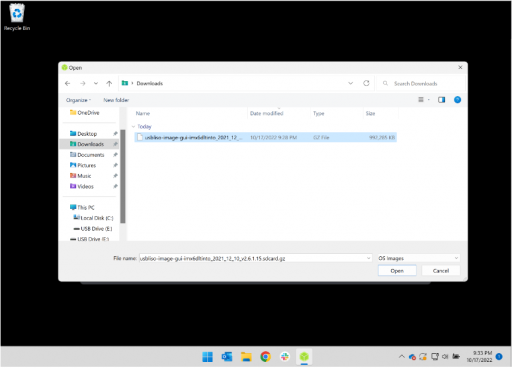Open the notification badge in the taskbar
The image size is (512, 368).
(x=499, y=357)
